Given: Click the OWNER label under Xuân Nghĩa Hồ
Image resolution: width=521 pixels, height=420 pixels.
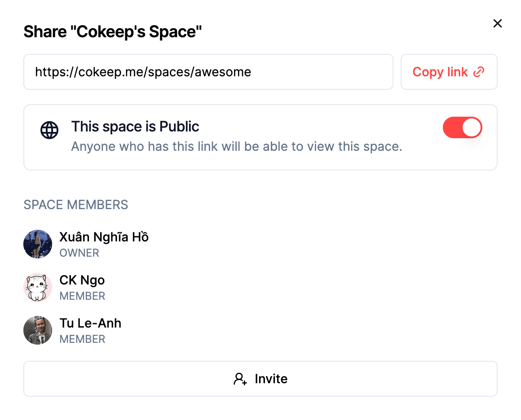Looking at the screenshot, I should [79, 253].
